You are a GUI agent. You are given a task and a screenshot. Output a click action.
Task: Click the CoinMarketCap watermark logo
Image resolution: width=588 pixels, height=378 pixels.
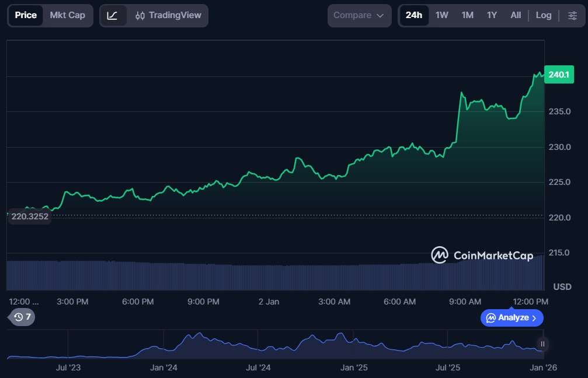(x=482, y=255)
